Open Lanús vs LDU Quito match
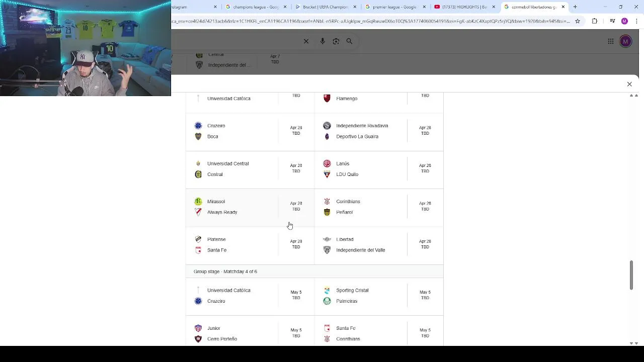 [x=379, y=169]
